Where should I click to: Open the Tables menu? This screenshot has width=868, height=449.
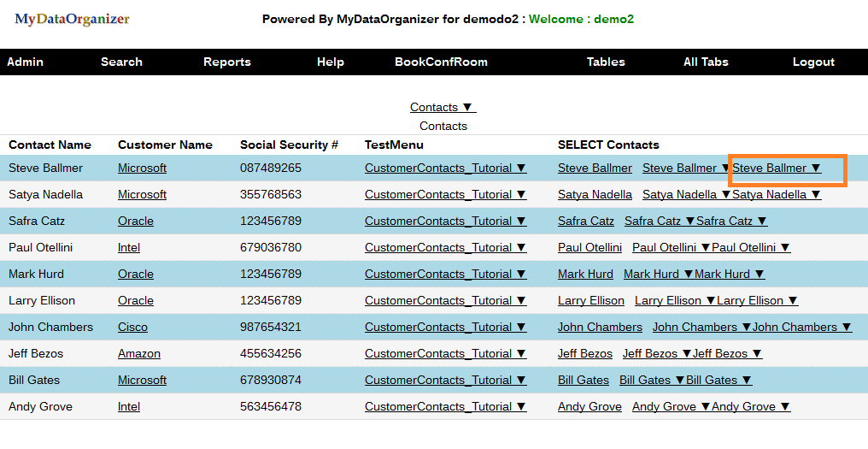tap(606, 62)
